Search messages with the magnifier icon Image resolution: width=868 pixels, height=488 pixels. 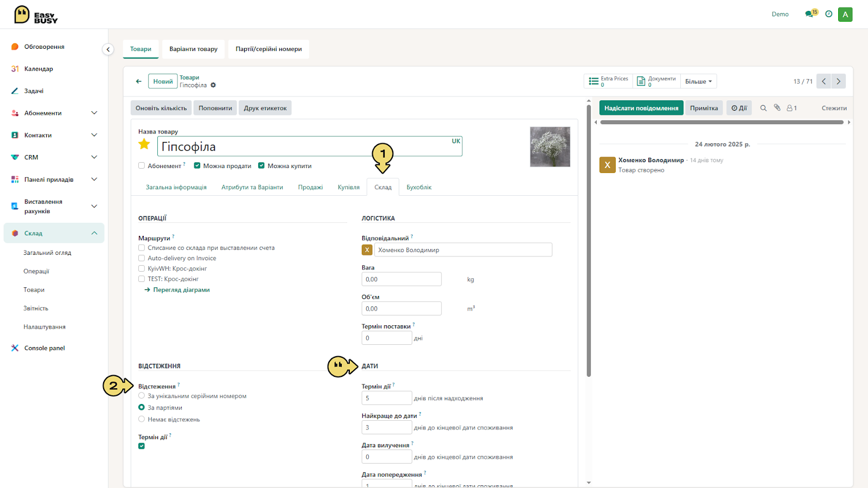(763, 108)
